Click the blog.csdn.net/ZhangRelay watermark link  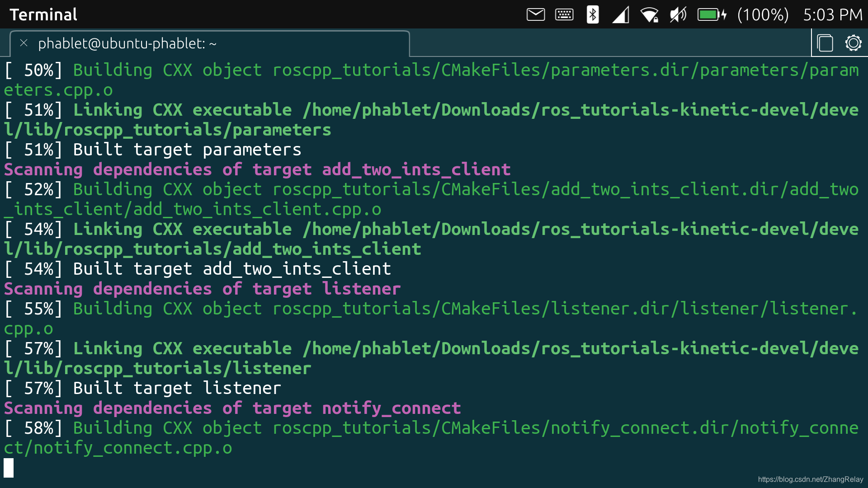coord(810,479)
